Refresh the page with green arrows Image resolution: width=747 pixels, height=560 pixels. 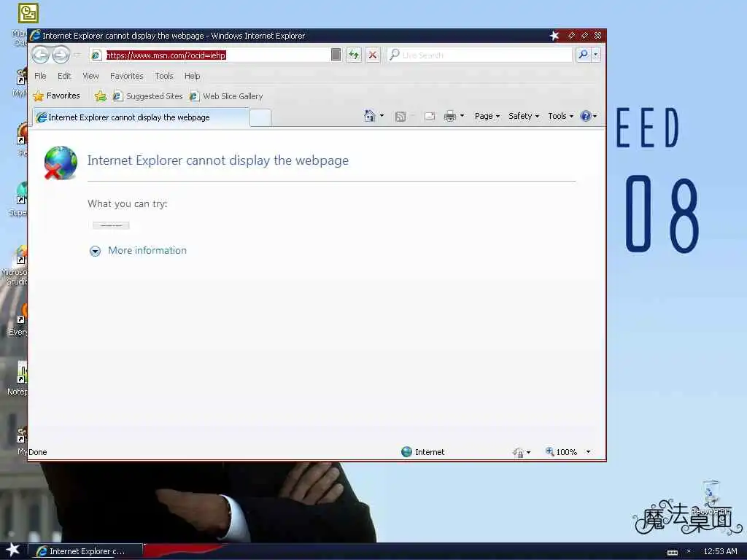pos(354,55)
